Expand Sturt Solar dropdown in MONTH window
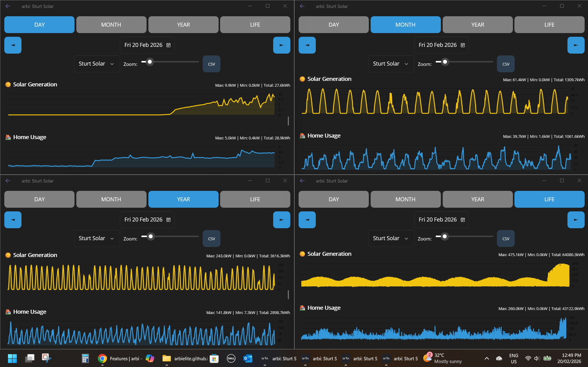Screen dimensions: 588x367 point(391,64)
